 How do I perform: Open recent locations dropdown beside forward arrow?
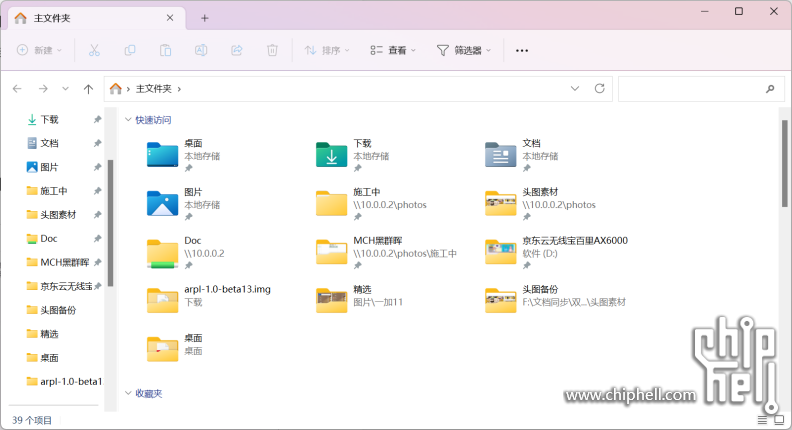[x=65, y=89]
